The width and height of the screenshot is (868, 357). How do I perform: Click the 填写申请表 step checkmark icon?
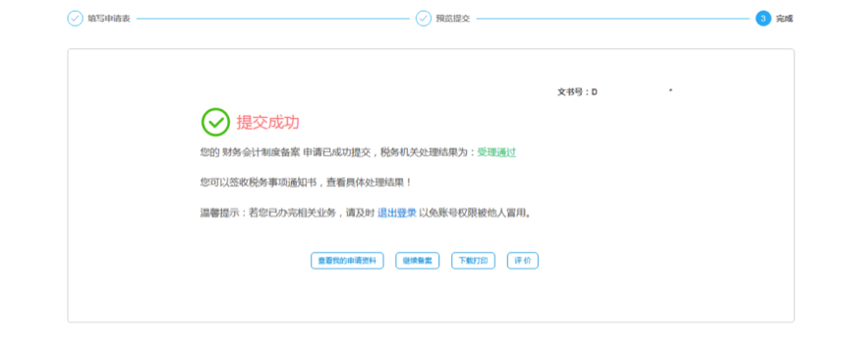76,19
